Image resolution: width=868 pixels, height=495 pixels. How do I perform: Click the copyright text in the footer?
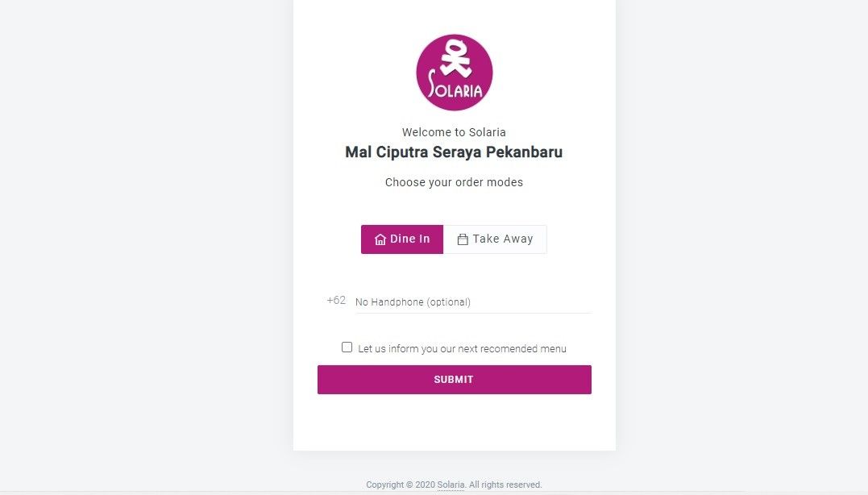click(454, 485)
